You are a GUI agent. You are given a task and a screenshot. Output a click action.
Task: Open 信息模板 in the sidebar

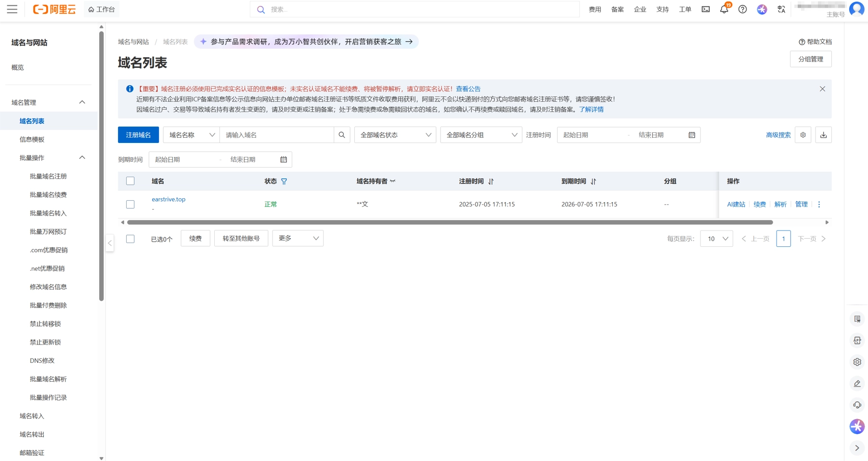coord(32,140)
